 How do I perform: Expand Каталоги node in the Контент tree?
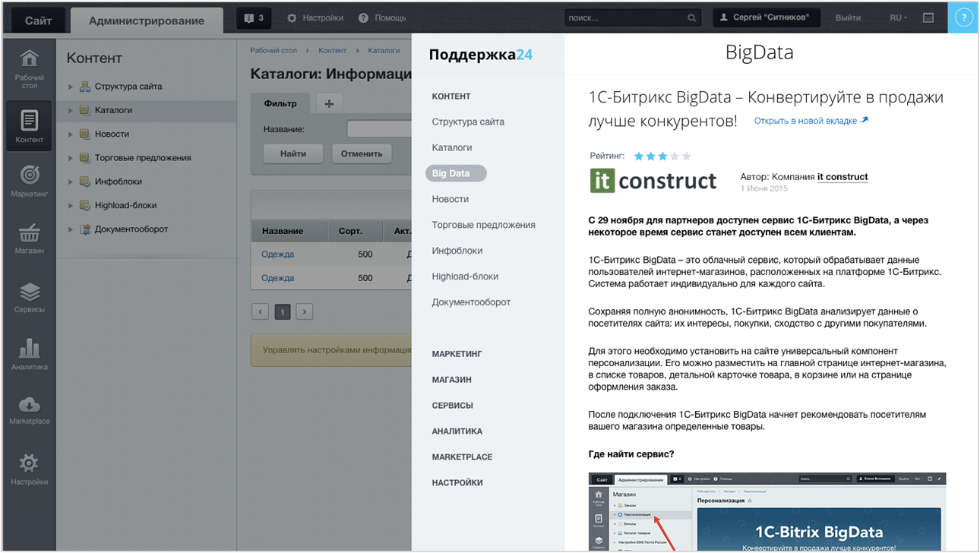[x=71, y=110]
